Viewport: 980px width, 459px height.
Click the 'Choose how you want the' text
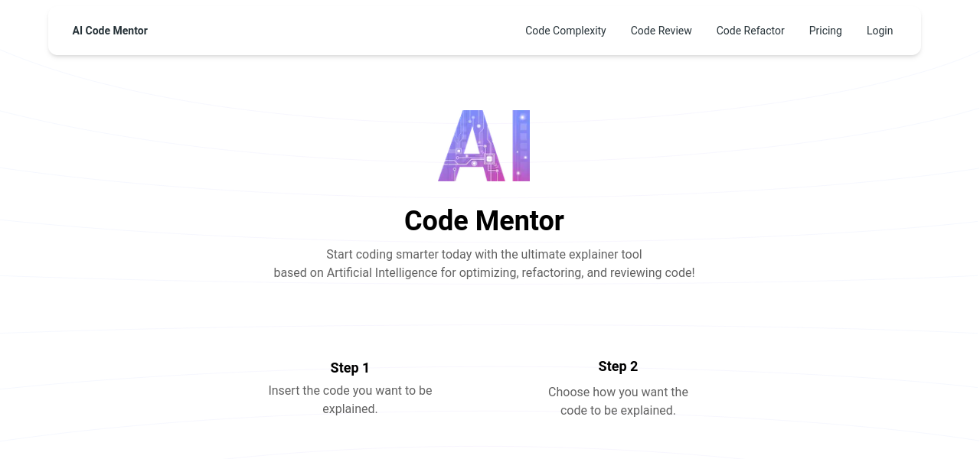(618, 392)
